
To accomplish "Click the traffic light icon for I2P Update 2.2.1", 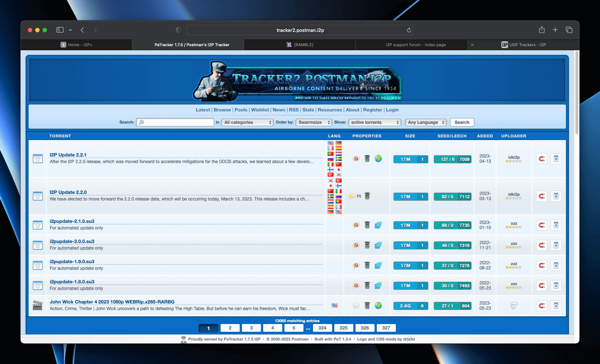I will pos(367,159).
